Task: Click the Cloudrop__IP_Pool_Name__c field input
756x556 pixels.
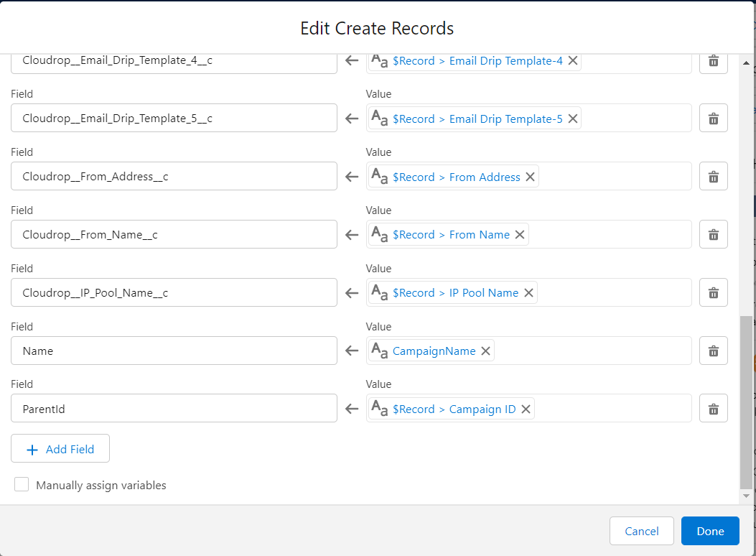Action: (174, 292)
